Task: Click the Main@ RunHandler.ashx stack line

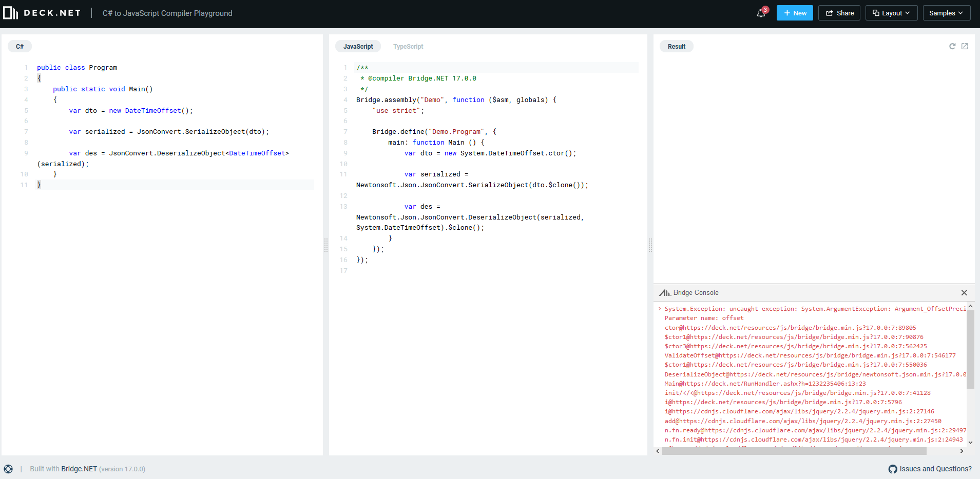Action: point(765,384)
